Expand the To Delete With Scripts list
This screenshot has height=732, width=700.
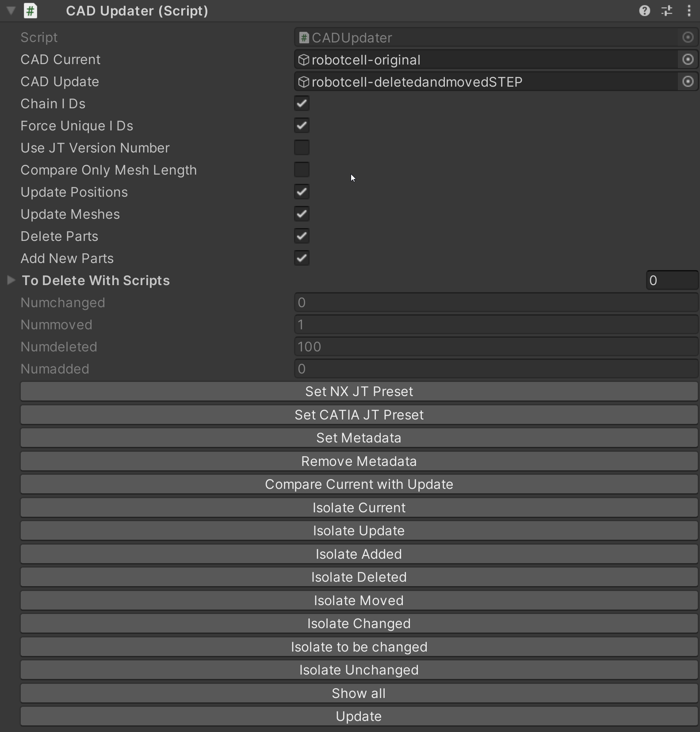tap(11, 280)
